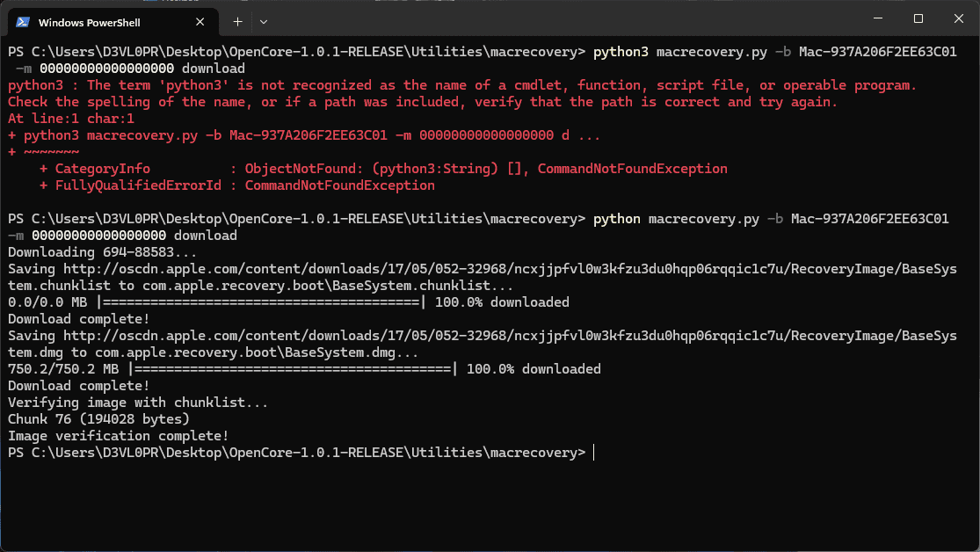Click the 'Chunk 76 (194028 bytes)' line
Screen dimensions: 980x552
click(x=98, y=419)
